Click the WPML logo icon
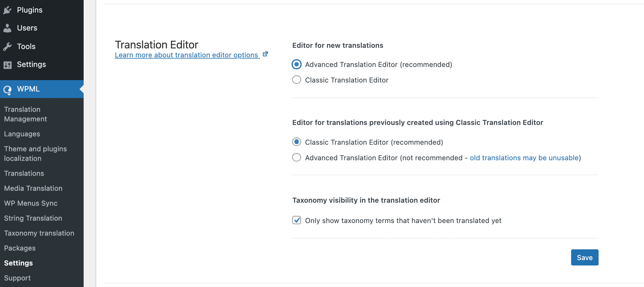The width and height of the screenshot is (644, 287). click(7, 89)
